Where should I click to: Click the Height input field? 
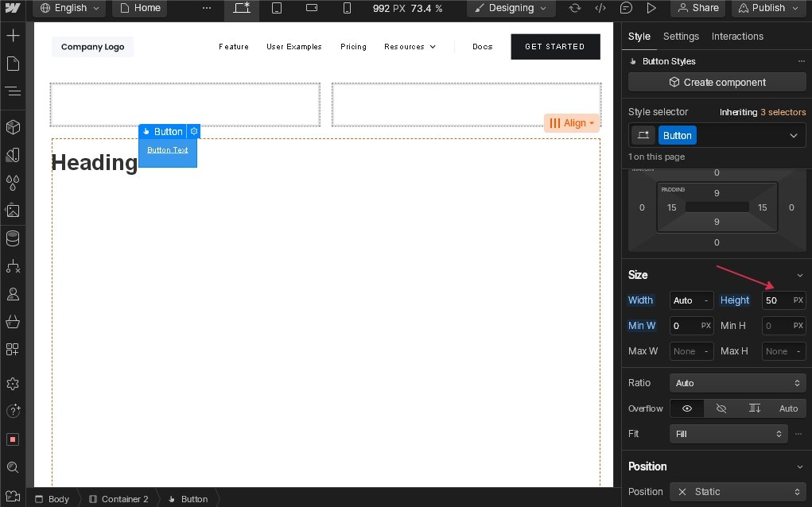(x=783, y=300)
